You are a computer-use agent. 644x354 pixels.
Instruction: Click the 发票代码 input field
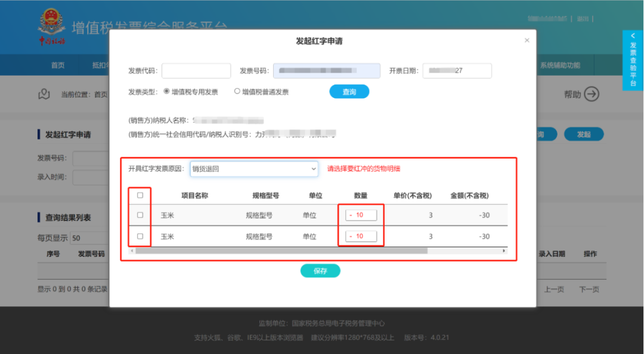point(196,71)
